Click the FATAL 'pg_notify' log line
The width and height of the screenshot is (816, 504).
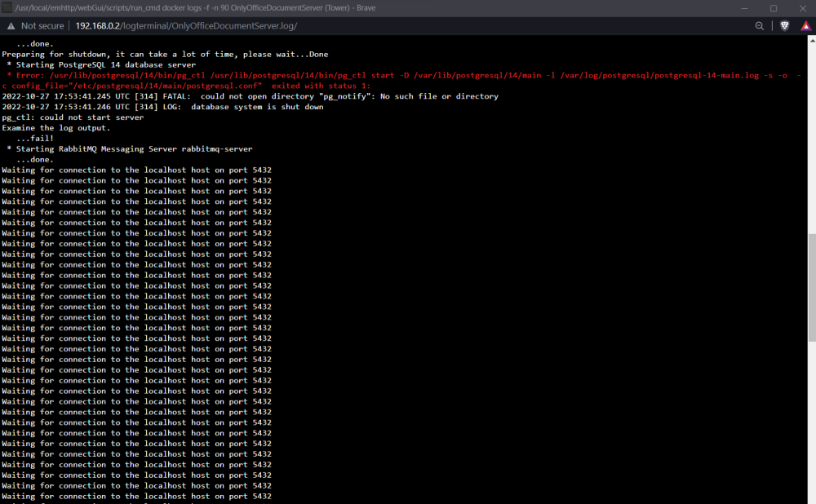pyautogui.click(x=251, y=96)
